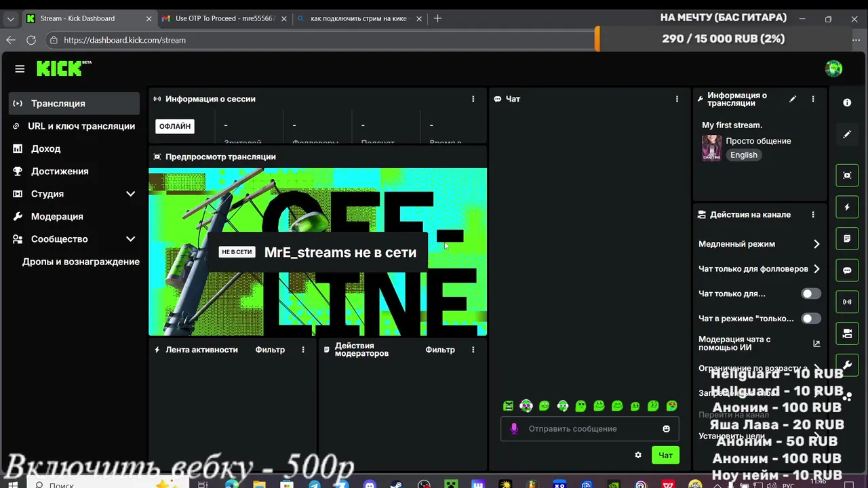
Task: Click the My first stream. title
Action: (x=732, y=125)
